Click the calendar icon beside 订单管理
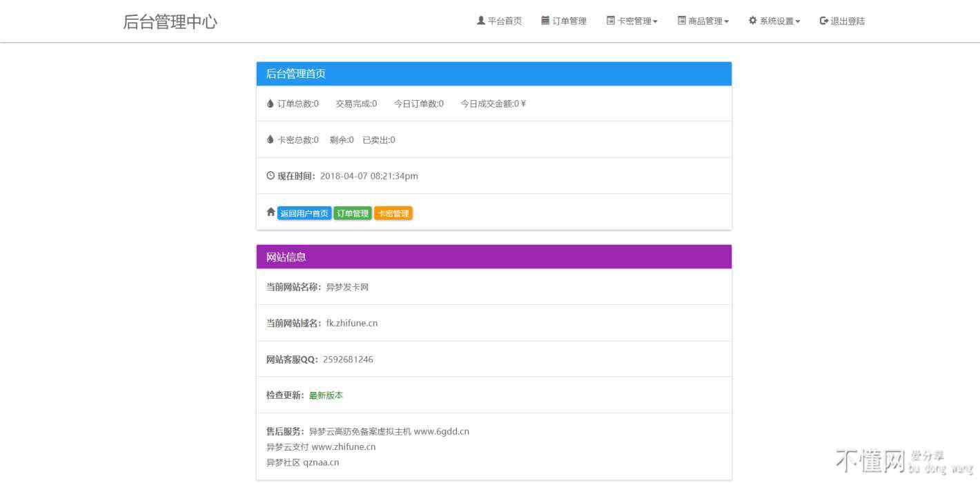The height and width of the screenshot is (483, 980). [x=545, y=21]
